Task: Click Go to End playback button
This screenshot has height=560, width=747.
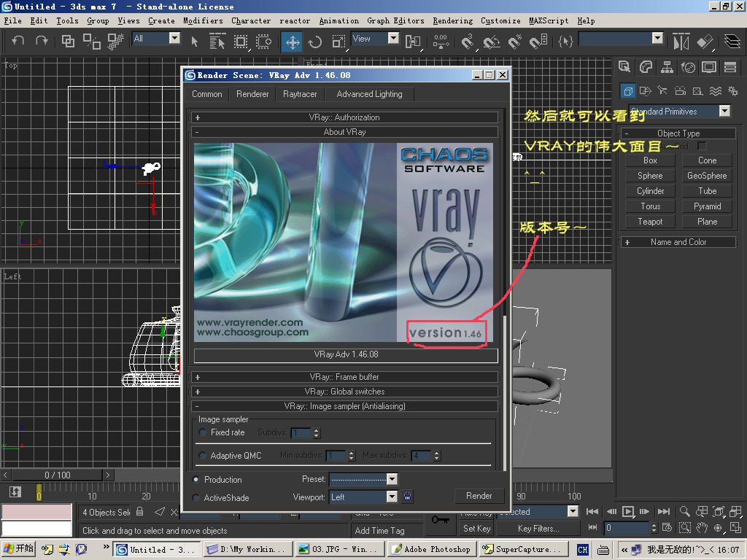Action: (x=664, y=512)
